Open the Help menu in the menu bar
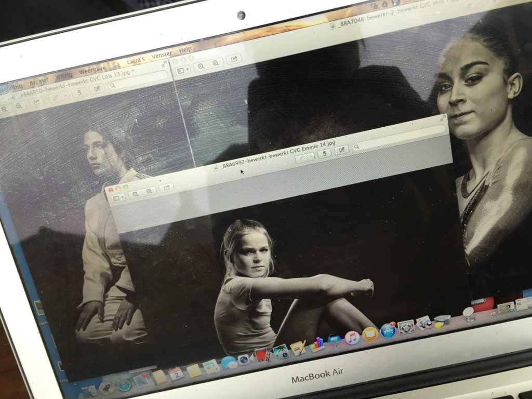The width and height of the screenshot is (532, 399). pyautogui.click(x=185, y=50)
